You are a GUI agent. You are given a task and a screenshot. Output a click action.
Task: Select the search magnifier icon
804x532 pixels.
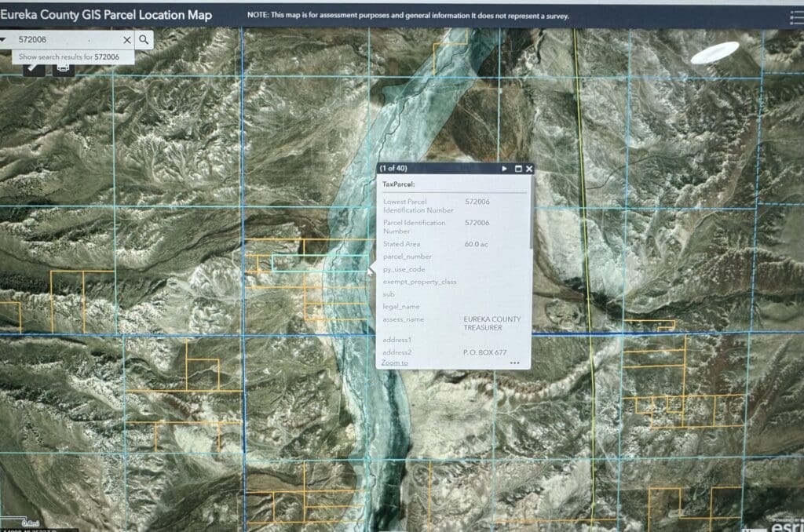(144, 39)
